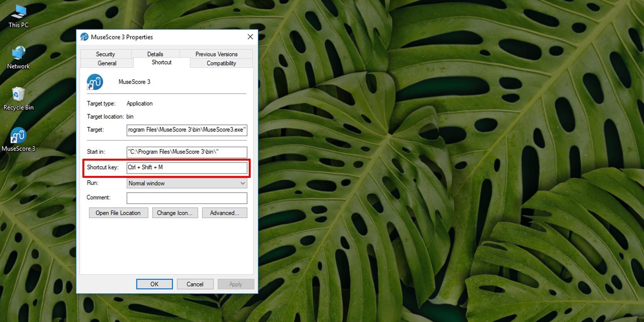The width and height of the screenshot is (644, 322).
Task: Switch to the Details tab
Action: (155, 54)
